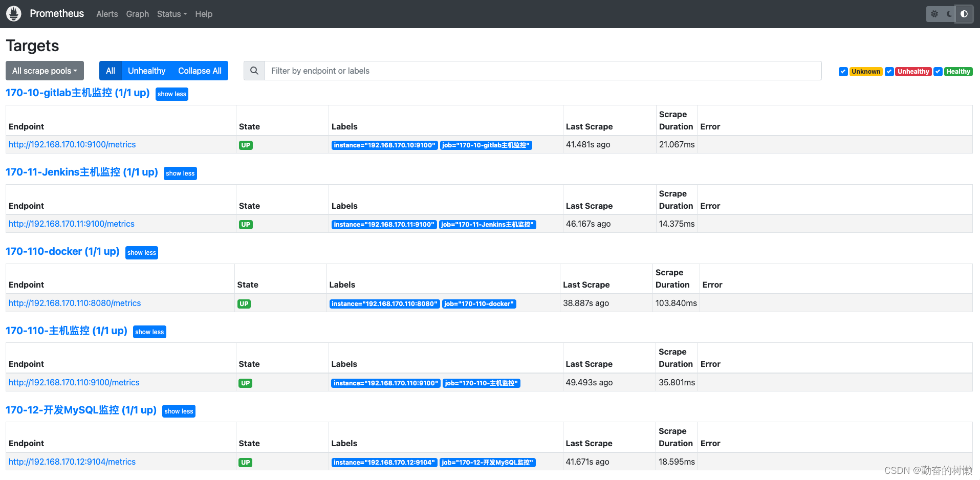Screen dimensions: 980x480
Task: Select the All filter button
Action: [111, 71]
